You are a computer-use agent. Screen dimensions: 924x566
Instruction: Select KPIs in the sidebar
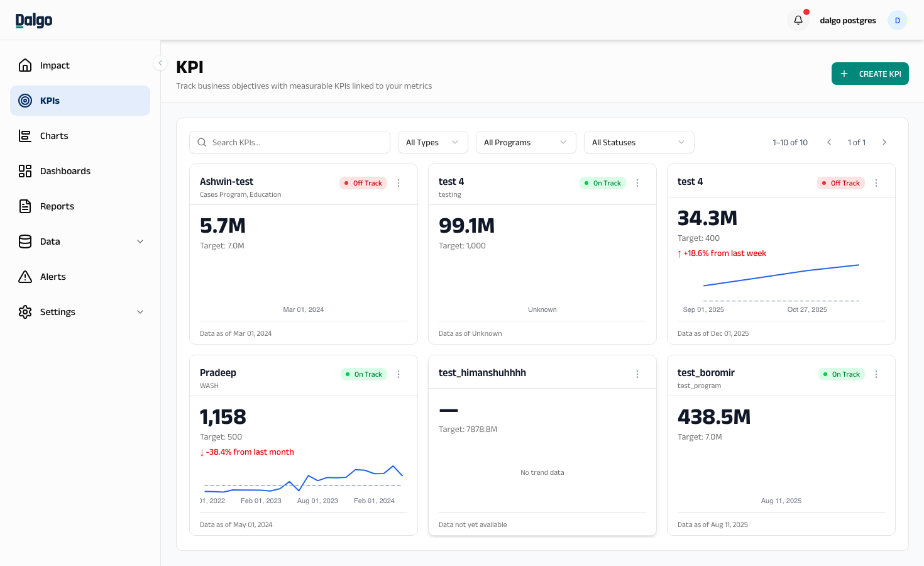pyautogui.click(x=80, y=101)
